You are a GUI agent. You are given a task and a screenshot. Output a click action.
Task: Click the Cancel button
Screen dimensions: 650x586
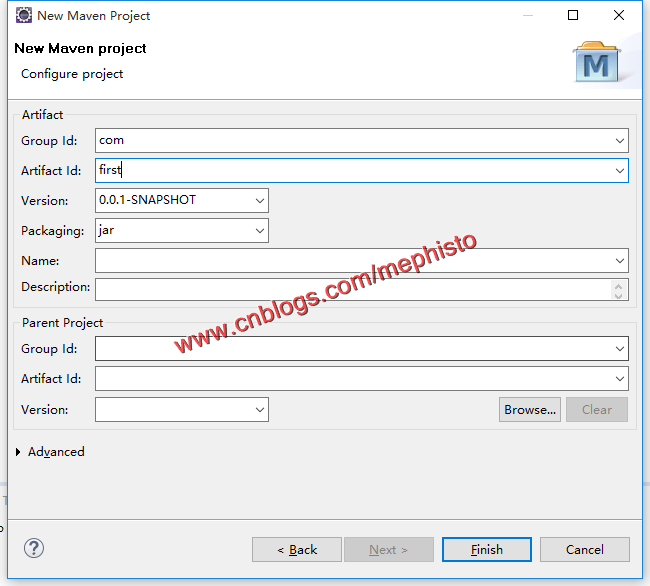(585, 550)
